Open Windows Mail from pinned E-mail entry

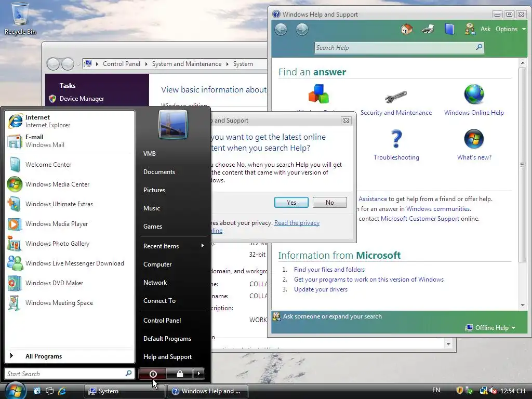[x=70, y=141]
